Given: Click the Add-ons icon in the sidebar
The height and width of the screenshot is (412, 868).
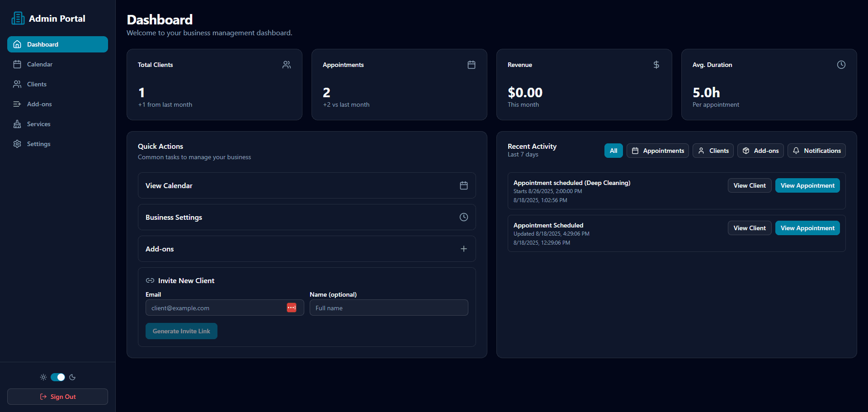Looking at the screenshot, I should [x=17, y=104].
